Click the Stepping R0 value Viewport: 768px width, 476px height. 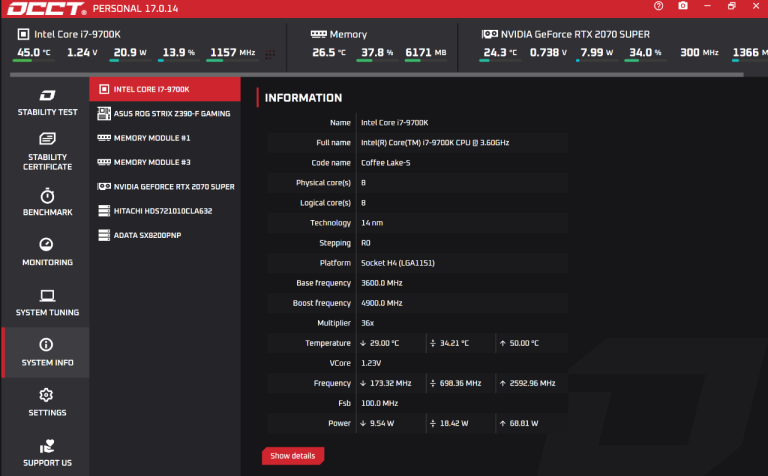coord(365,243)
